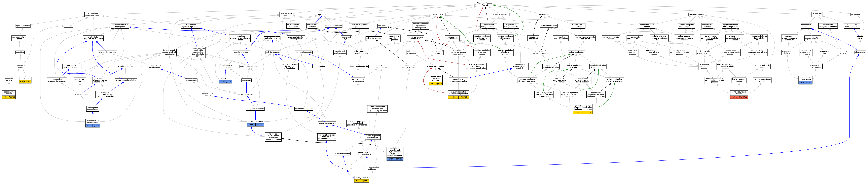The height and width of the screenshot is (184, 868).
Task: Select the axon guidance node
Action: [361, 177]
